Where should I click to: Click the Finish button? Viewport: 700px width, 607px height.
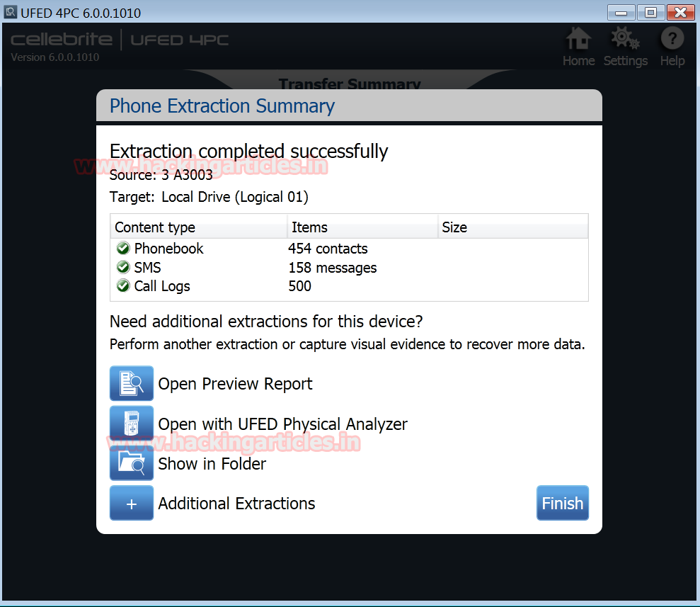coord(563,503)
